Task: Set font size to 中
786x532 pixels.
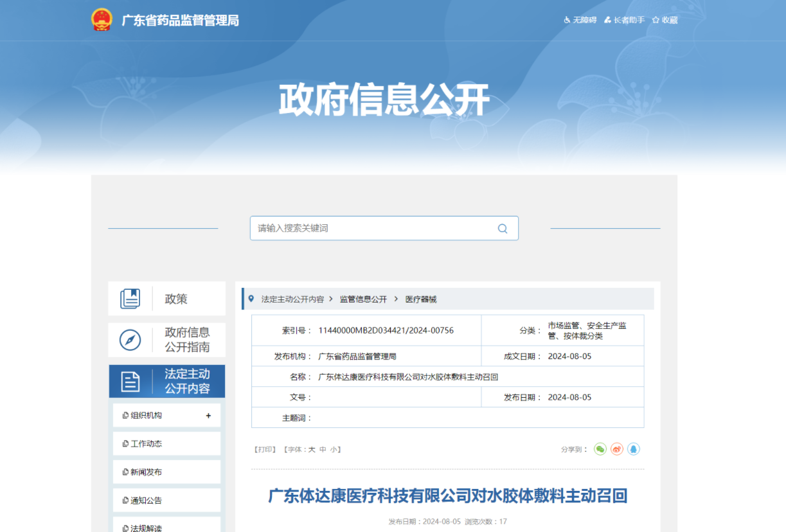Action: tap(323, 450)
